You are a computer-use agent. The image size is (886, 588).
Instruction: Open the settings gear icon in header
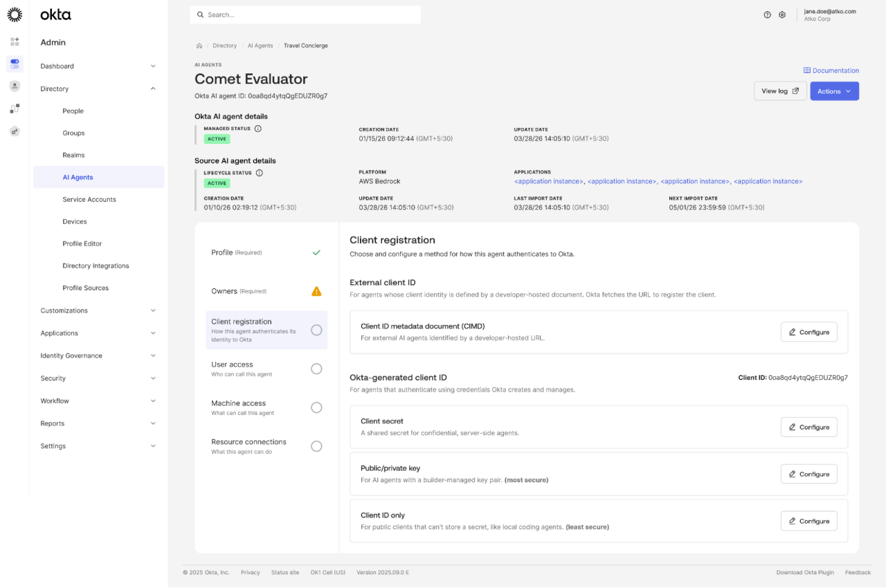[x=782, y=15]
